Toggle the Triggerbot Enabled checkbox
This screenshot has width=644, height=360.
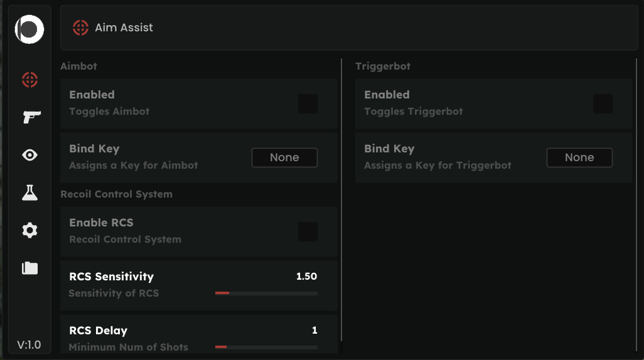click(603, 104)
